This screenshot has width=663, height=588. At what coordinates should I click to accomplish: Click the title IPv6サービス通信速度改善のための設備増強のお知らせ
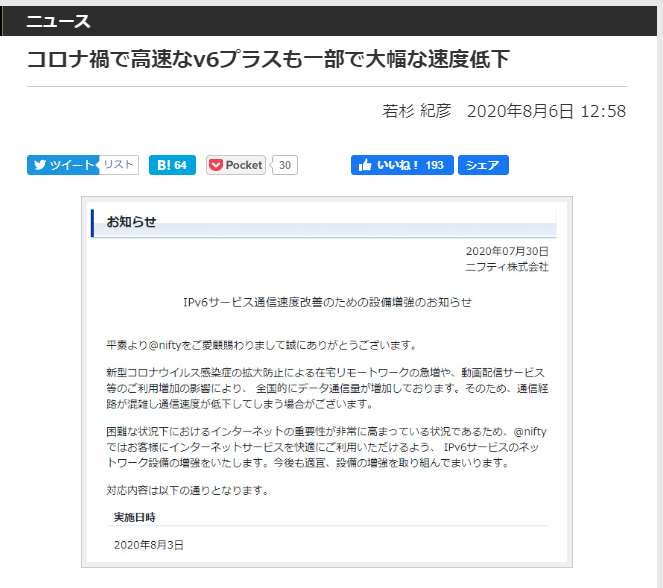coord(327,302)
